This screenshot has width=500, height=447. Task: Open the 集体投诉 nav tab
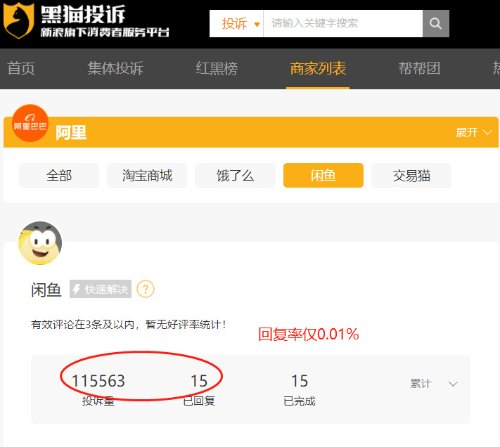point(116,68)
